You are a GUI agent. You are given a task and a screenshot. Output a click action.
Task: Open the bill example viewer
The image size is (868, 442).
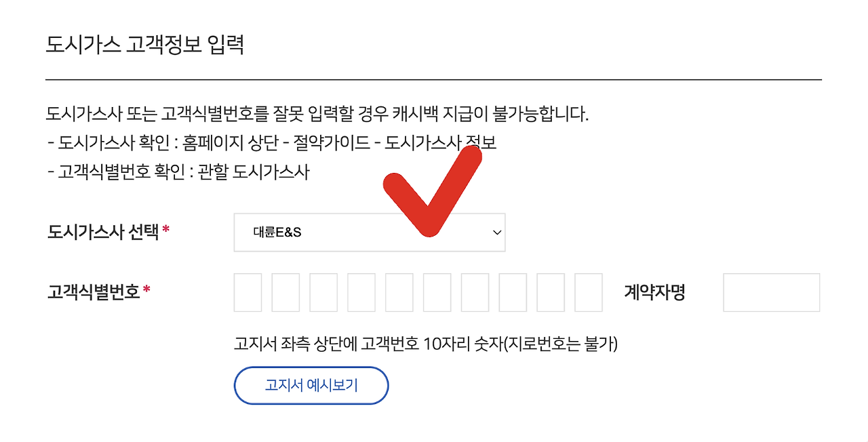pyautogui.click(x=311, y=385)
